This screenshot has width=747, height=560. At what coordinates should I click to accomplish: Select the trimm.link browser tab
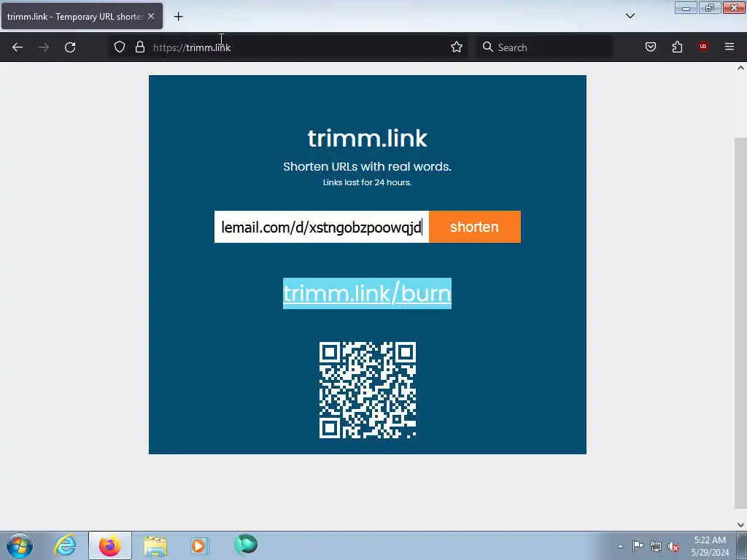point(82,16)
